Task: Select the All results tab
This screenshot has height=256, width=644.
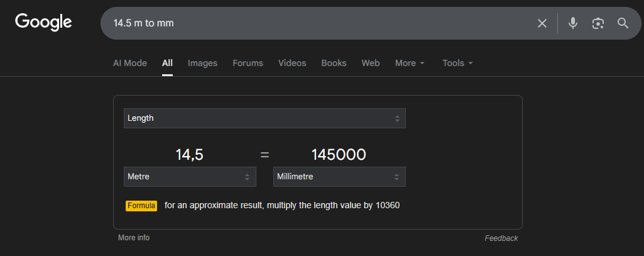Action: [x=167, y=63]
